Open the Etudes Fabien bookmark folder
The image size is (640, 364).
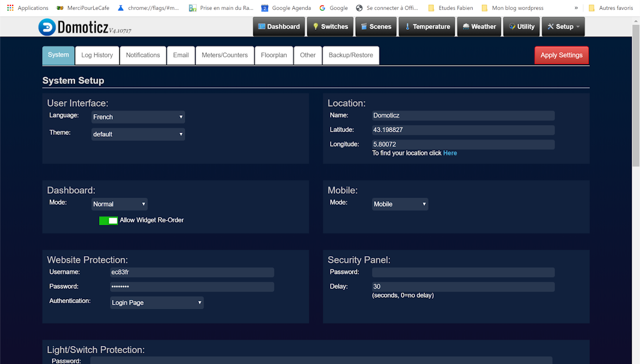tap(450, 8)
